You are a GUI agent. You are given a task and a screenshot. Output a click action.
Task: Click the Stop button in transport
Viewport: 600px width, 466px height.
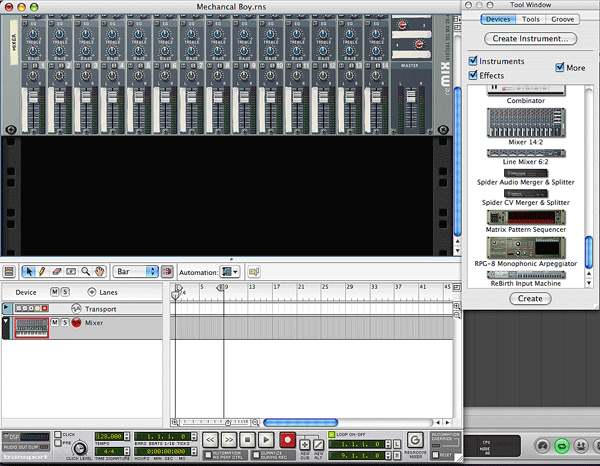pyautogui.click(x=247, y=439)
